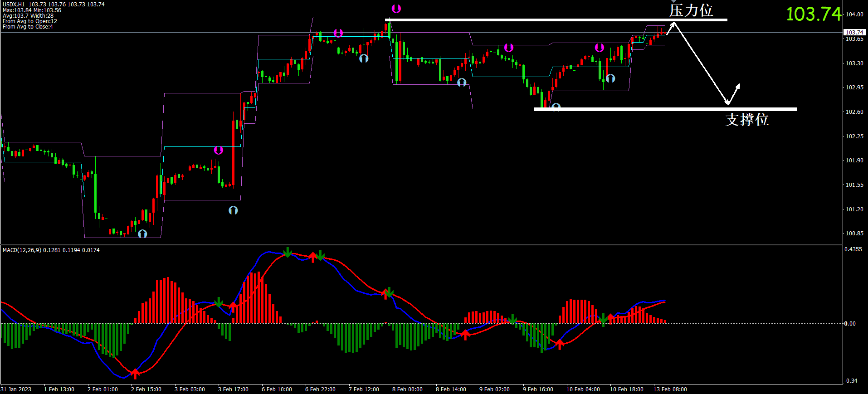Click the blue up arrow touching the support line
The height and width of the screenshot is (394, 868).
click(x=556, y=107)
